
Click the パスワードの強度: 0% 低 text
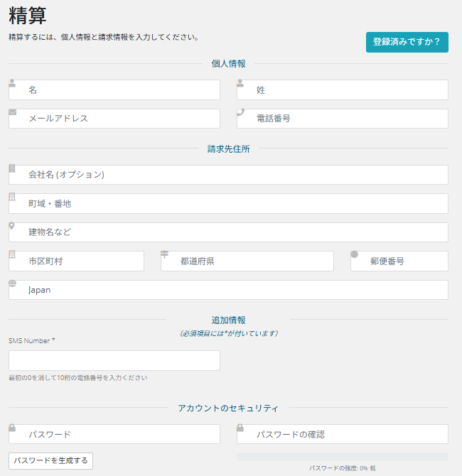(x=343, y=468)
